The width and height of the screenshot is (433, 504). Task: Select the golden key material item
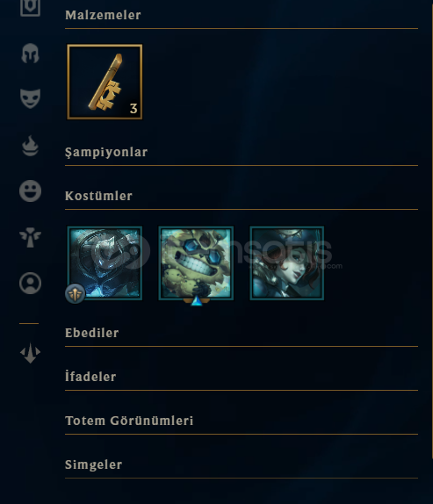point(105,82)
